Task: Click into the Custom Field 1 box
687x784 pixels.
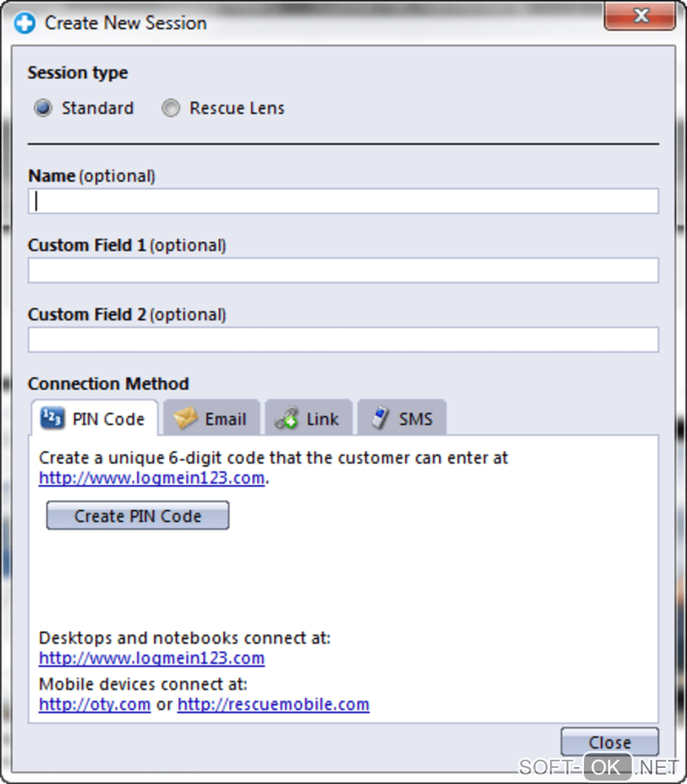Action: coord(343,271)
